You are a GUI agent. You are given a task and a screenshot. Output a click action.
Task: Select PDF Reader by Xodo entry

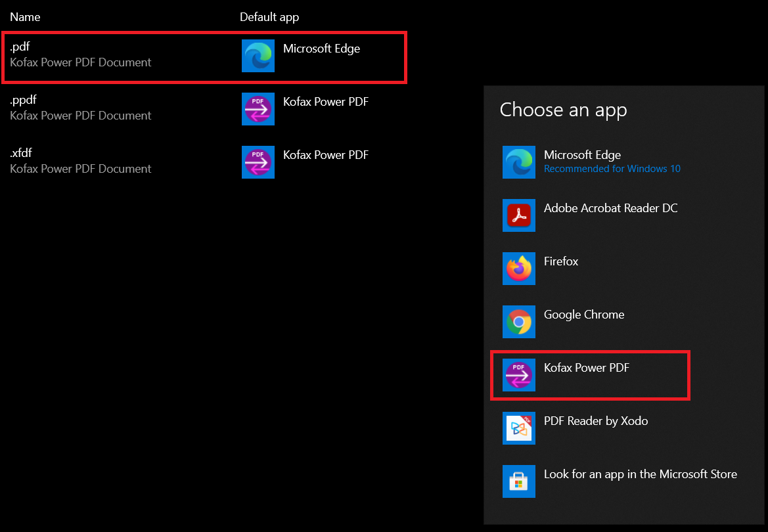(x=595, y=421)
